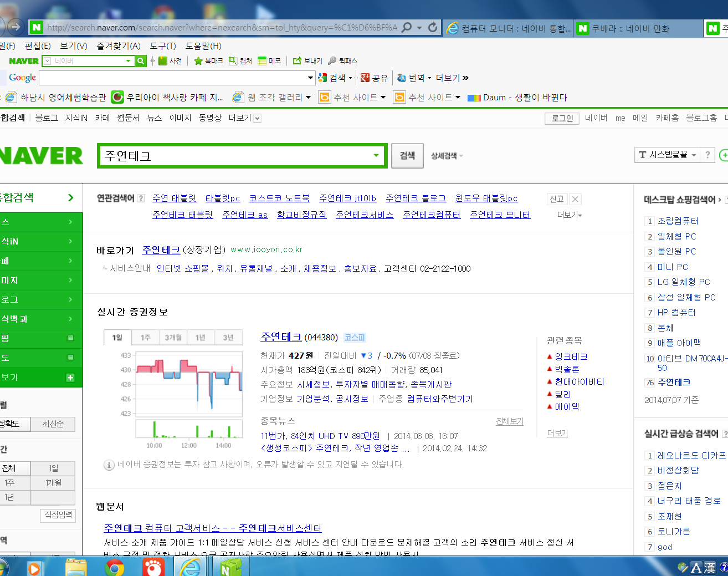Click the address bar refresh icon
Screen dimensions: 728x576
433,27
